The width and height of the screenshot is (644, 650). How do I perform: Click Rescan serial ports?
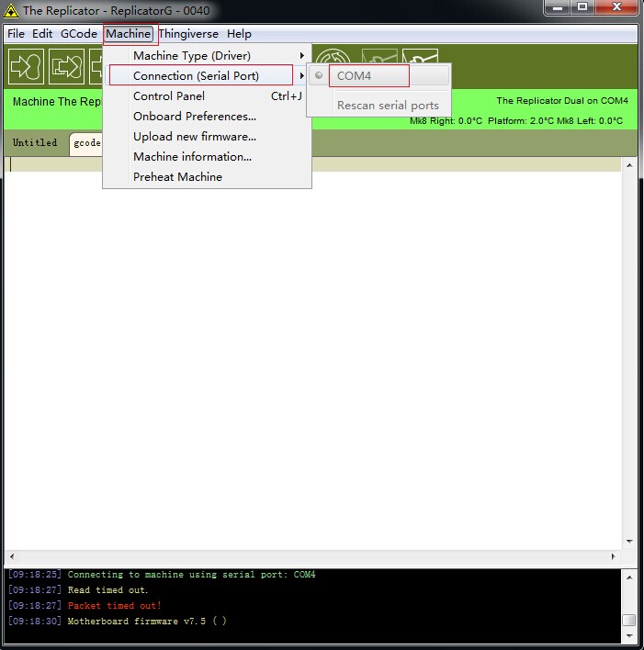point(388,106)
